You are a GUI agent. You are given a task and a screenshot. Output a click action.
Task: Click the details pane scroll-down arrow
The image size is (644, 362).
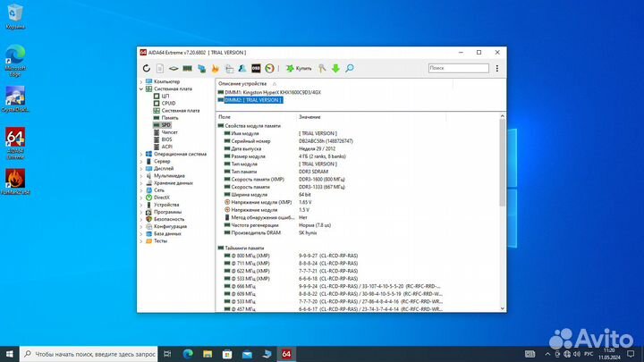(x=503, y=308)
